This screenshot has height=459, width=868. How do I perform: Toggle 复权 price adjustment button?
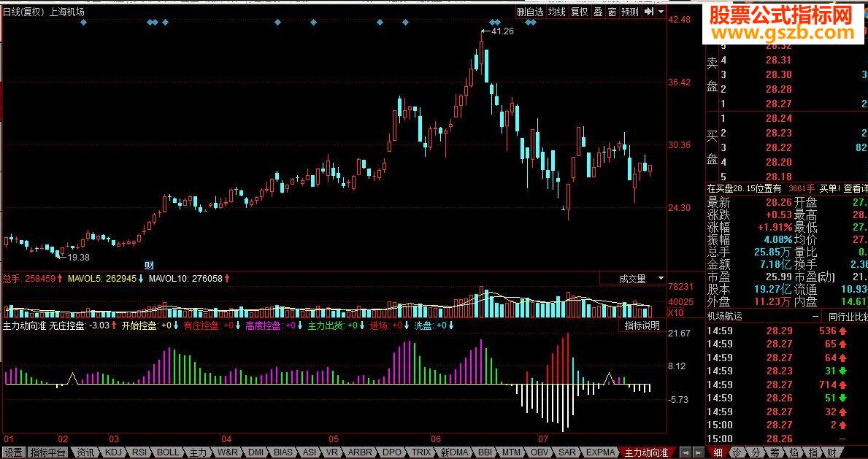pos(579,12)
